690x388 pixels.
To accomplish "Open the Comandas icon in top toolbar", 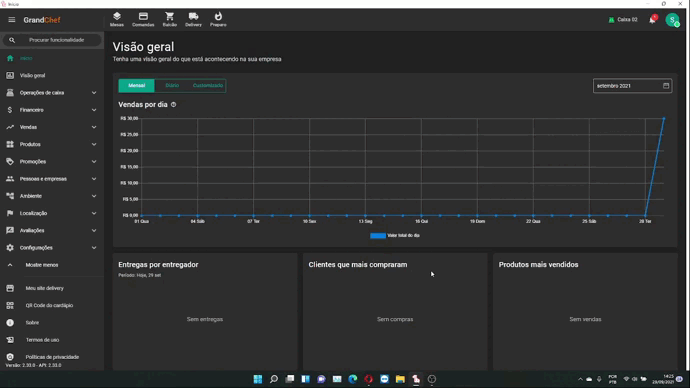I will pyautogui.click(x=143, y=19).
